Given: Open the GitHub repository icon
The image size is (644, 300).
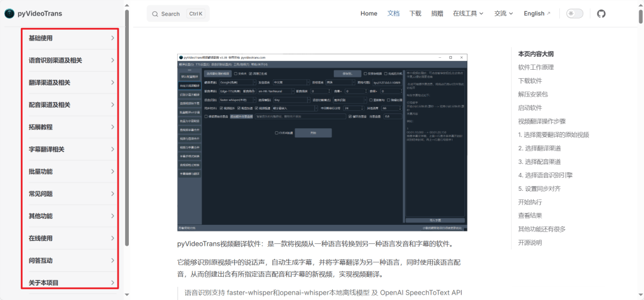Looking at the screenshot, I should pos(601,14).
